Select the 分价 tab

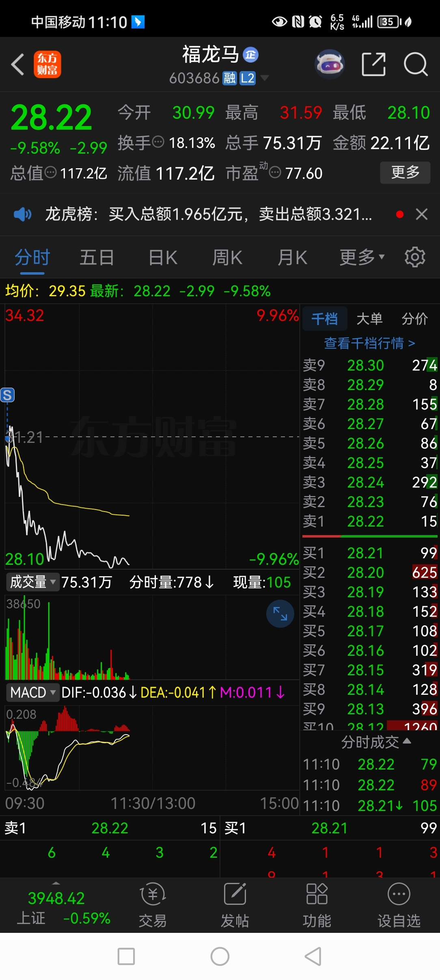click(415, 319)
